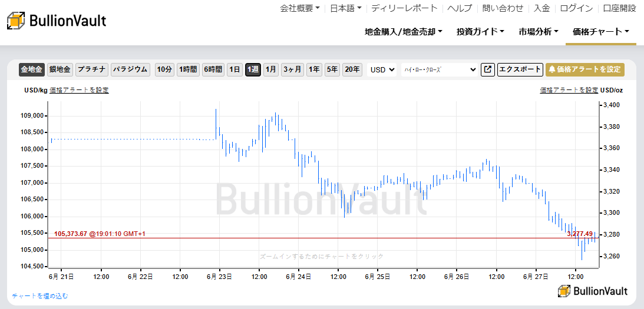Click the 3,400 right axis value
The width and height of the screenshot is (644, 309).
click(x=611, y=105)
